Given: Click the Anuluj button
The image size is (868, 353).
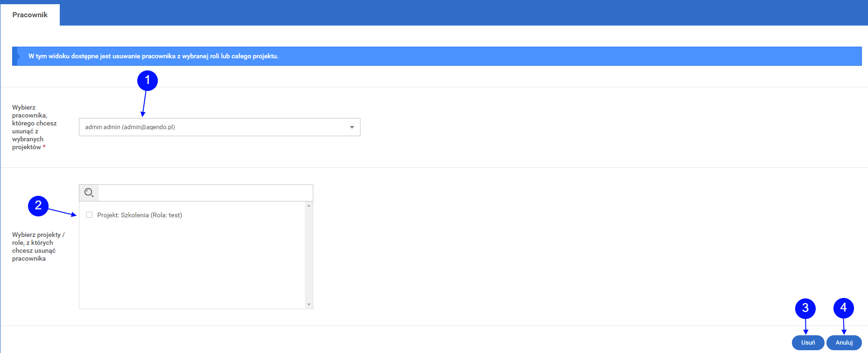Looking at the screenshot, I should click(x=844, y=342).
